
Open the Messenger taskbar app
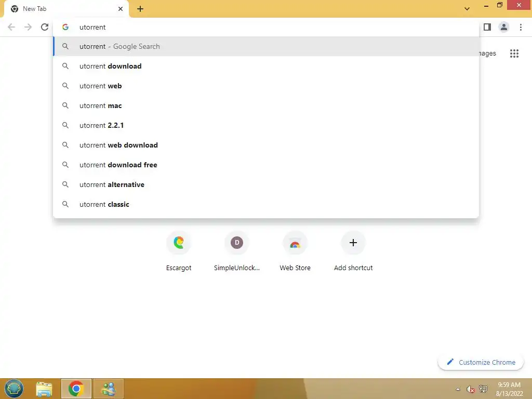click(108, 389)
